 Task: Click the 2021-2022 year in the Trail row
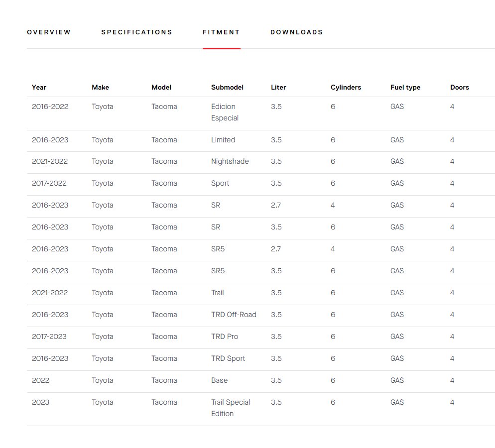50,293
